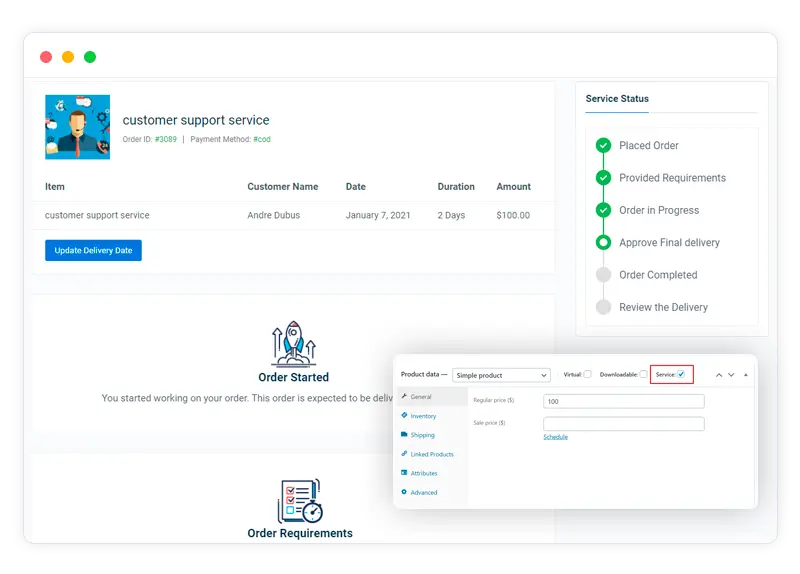Viewport: 800px width, 574px height.
Task: Click the Order Requirements checklist icon
Action: 299,500
